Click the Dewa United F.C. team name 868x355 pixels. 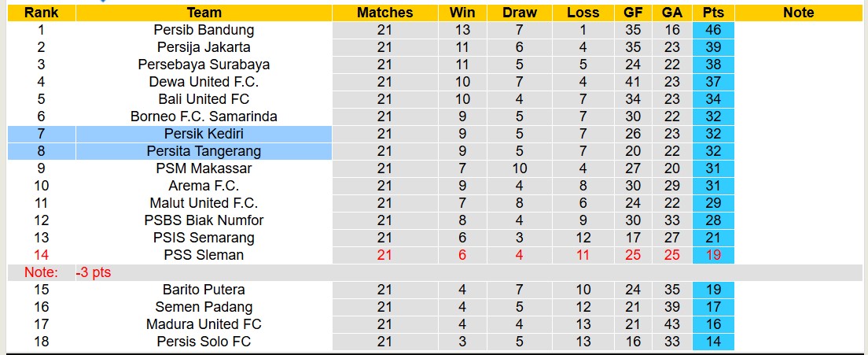coord(204,82)
